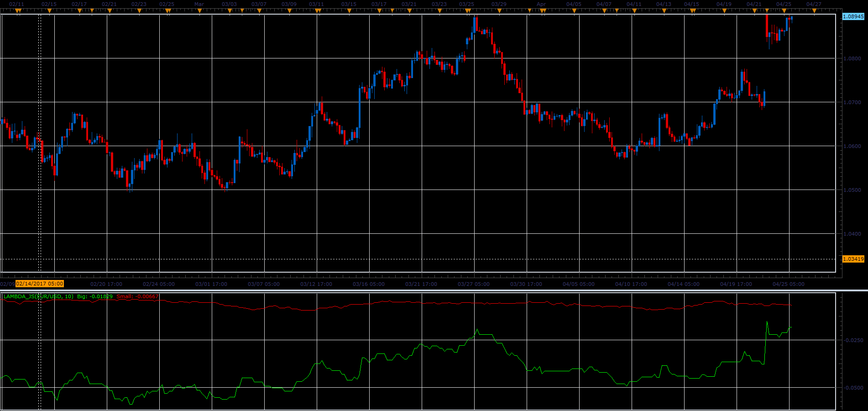This screenshot has width=868, height=411.
Task: Click the divider between chart and indicator
Action: click(434, 290)
